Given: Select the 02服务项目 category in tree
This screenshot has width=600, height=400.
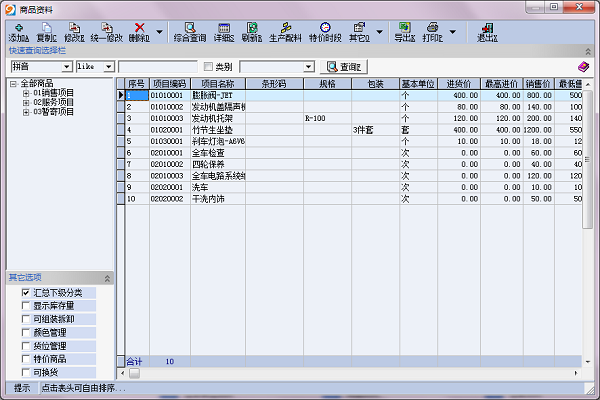Looking at the screenshot, I should [x=53, y=102].
